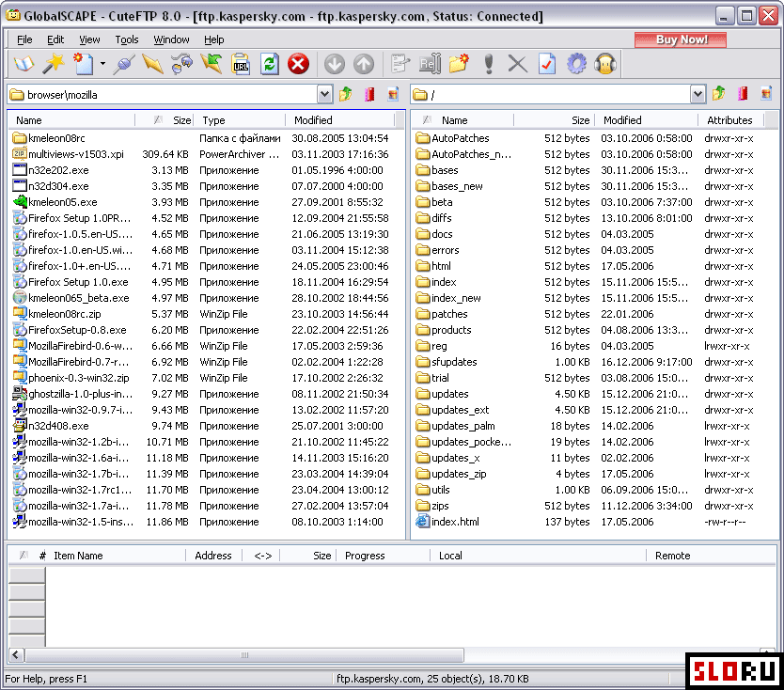This screenshot has width=784, height=690.
Task: Open Properties via the checkmark document icon
Action: [x=546, y=64]
